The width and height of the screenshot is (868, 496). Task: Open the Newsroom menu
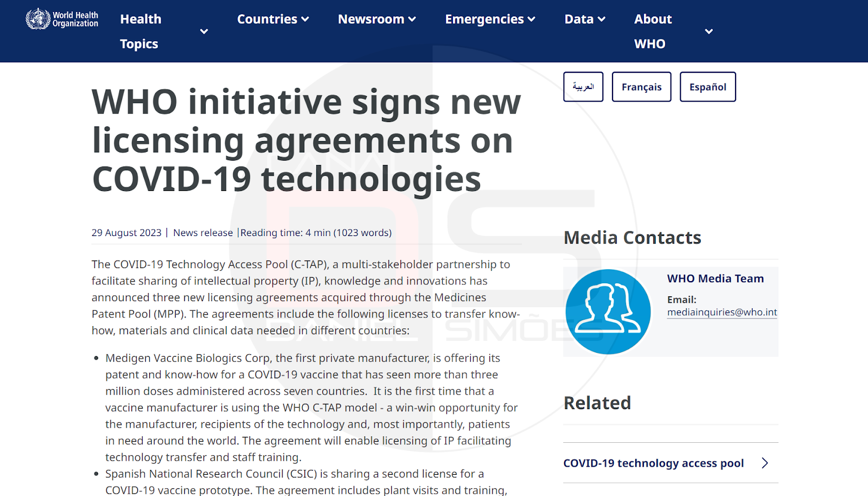(x=371, y=19)
